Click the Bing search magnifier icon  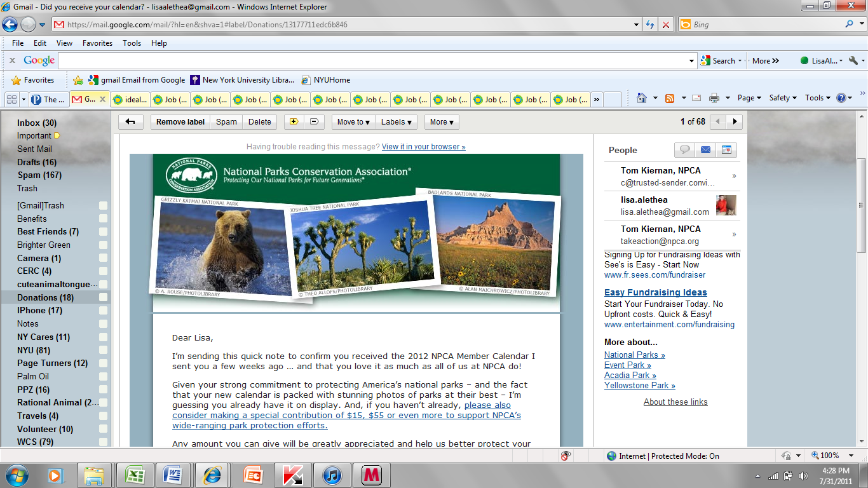pyautogui.click(x=850, y=25)
